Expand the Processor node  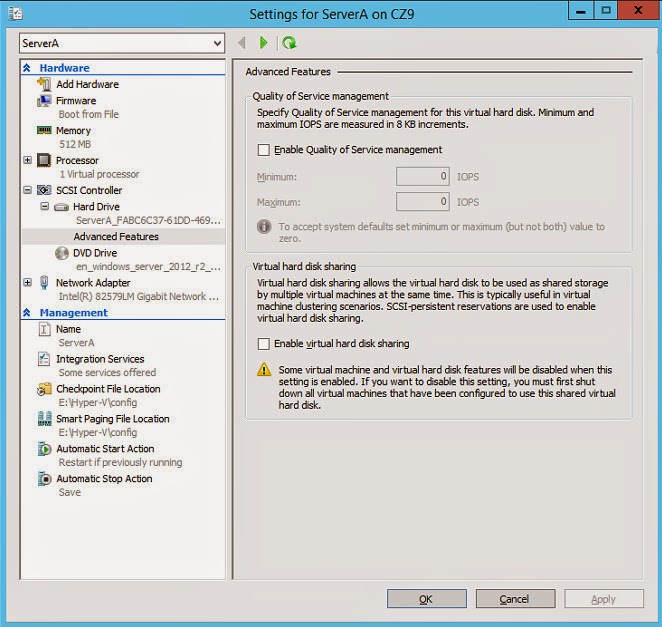27,160
